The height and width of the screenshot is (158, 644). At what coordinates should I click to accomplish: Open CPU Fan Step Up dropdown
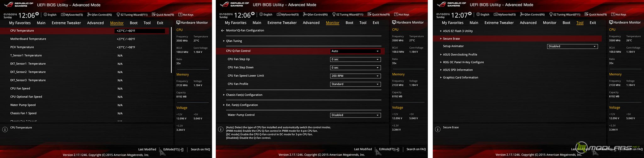(x=355, y=59)
